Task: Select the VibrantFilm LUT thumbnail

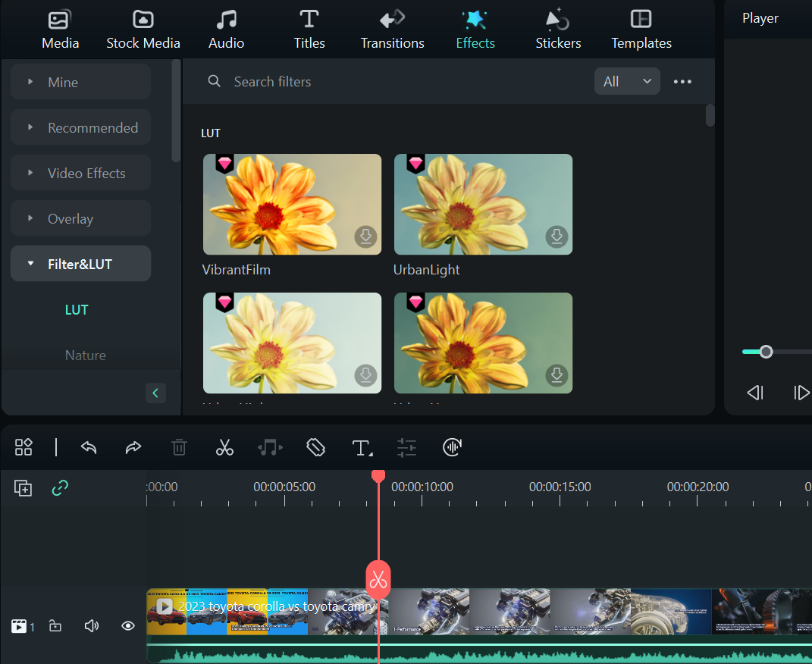Action: [x=292, y=204]
